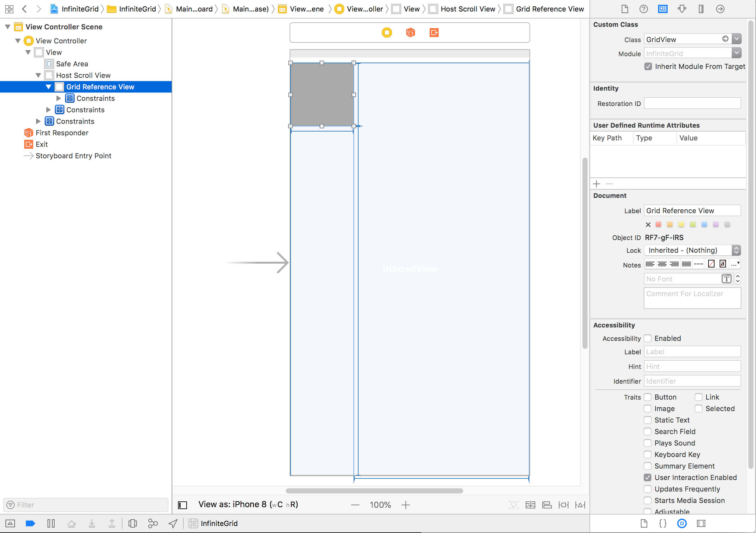
Task: Open the Quick Help inspector
Action: pyautogui.click(x=643, y=9)
